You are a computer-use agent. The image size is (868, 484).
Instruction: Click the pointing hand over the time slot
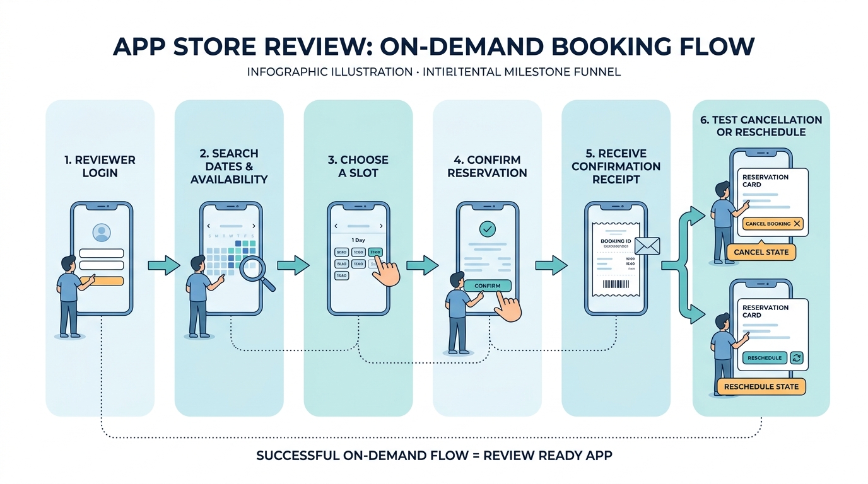[387, 270]
